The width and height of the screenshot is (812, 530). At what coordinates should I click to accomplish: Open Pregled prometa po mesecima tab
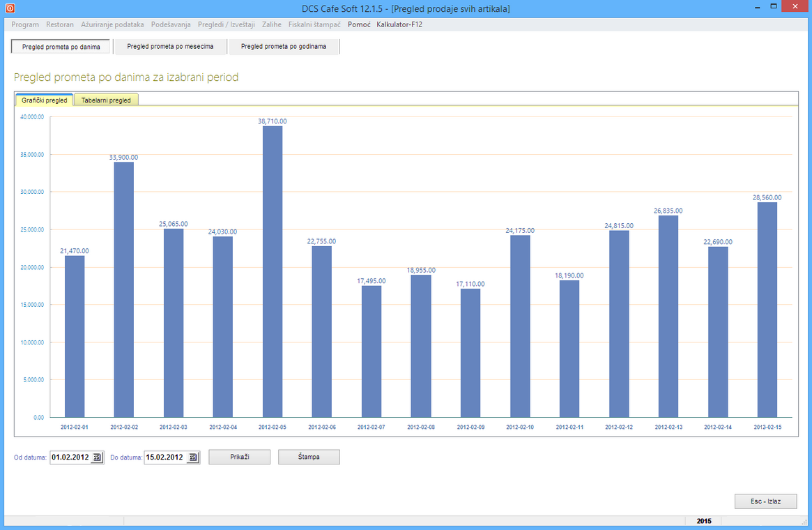tap(170, 47)
